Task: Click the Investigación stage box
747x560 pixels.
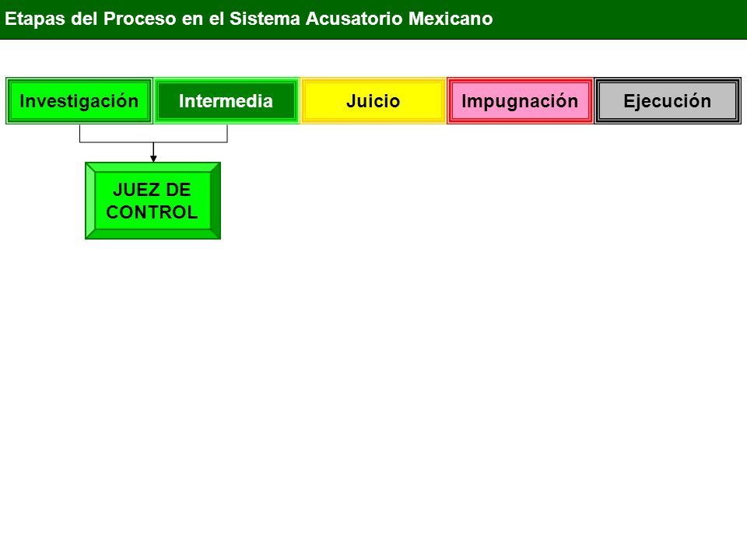Action: coord(79,101)
